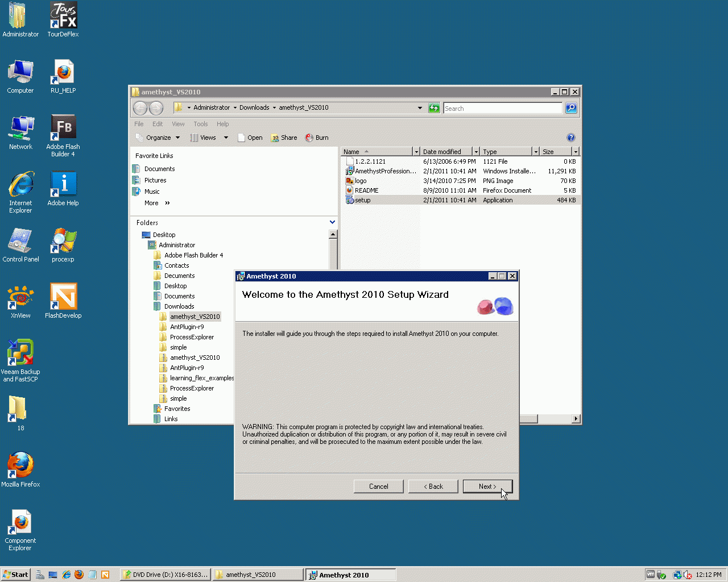Select Favorites in the folder tree
The height and width of the screenshot is (582, 728).
coord(177,409)
